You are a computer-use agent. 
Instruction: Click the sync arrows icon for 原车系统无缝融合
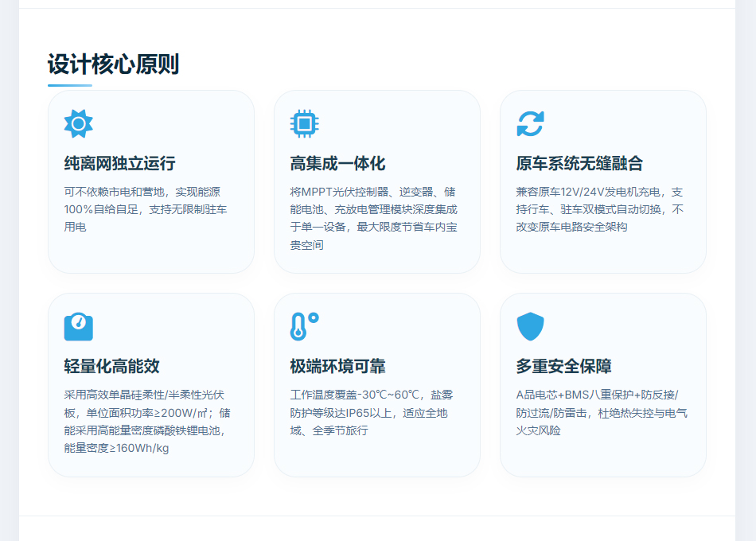[x=530, y=124]
